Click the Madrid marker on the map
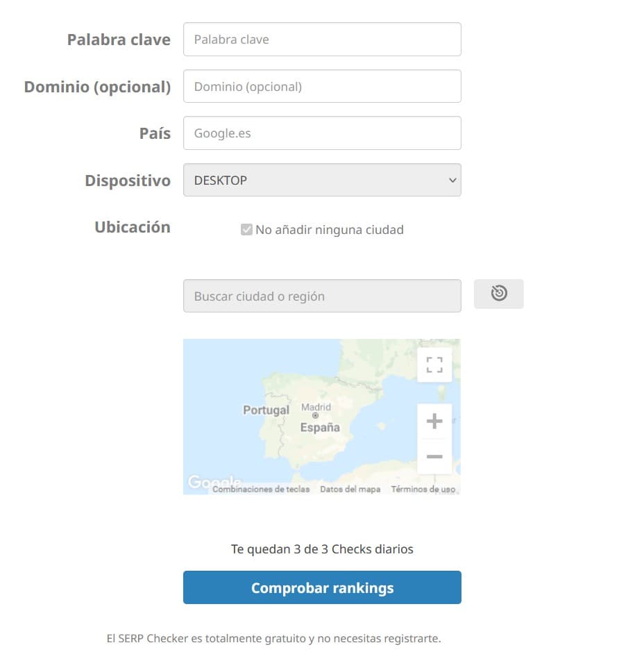Viewport: 644px width, 661px height. [315, 415]
